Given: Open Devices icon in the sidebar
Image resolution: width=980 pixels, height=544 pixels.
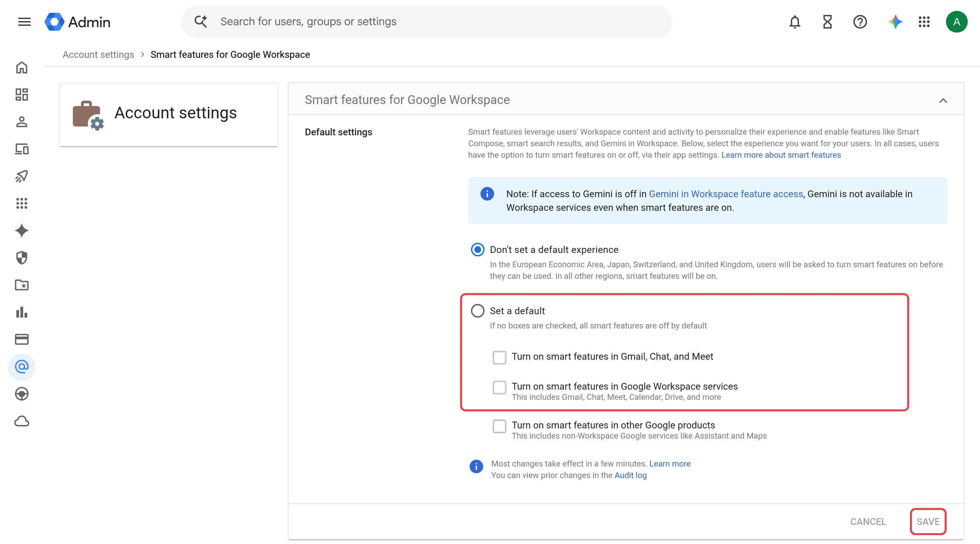Looking at the screenshot, I should [x=22, y=149].
